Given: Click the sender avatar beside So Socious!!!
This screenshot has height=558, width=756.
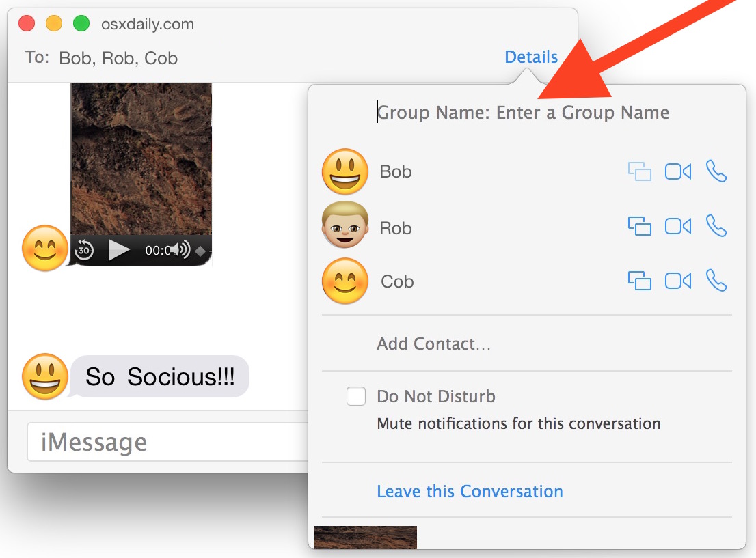Looking at the screenshot, I should (45, 376).
